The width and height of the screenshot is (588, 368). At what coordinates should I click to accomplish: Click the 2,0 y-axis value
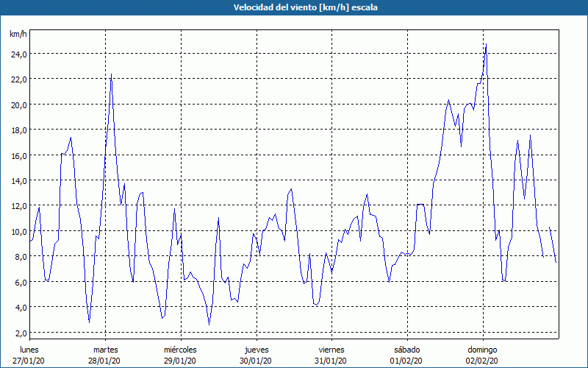coord(21,333)
